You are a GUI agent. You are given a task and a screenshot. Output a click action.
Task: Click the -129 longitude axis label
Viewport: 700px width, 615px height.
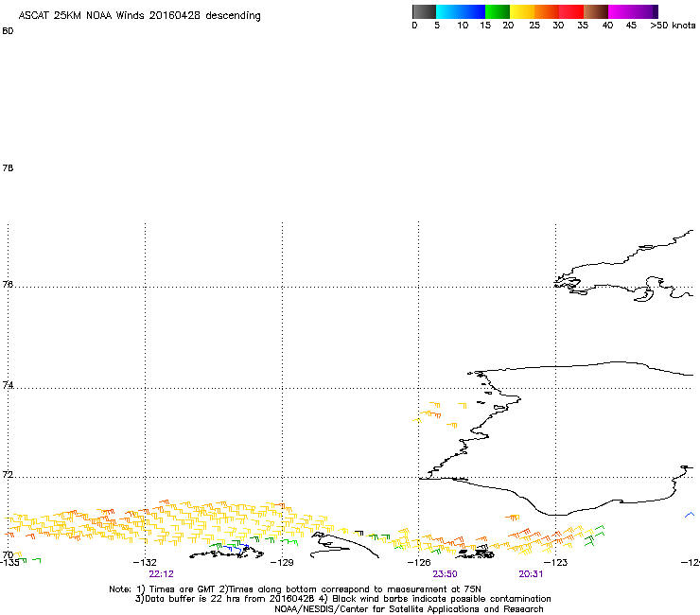click(282, 562)
